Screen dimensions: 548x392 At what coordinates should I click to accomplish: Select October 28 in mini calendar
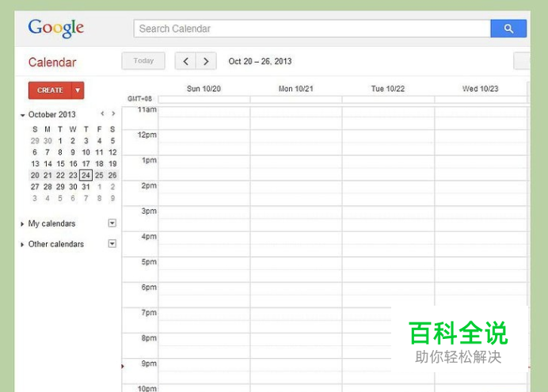point(48,187)
